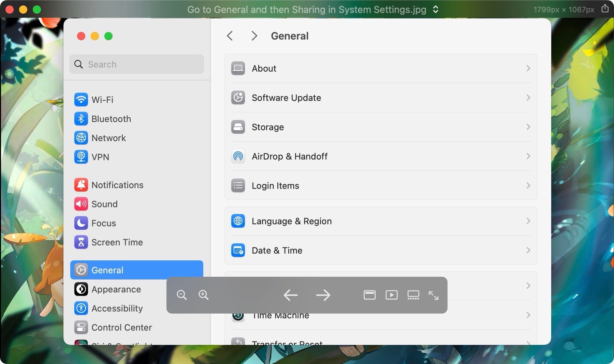Open Accessibility settings via its icon
The image size is (614, 364).
pos(81,308)
